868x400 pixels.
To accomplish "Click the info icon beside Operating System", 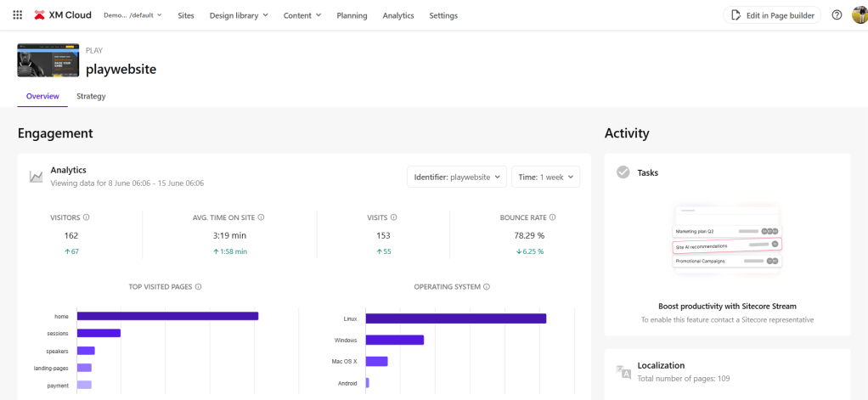I will coord(487,287).
